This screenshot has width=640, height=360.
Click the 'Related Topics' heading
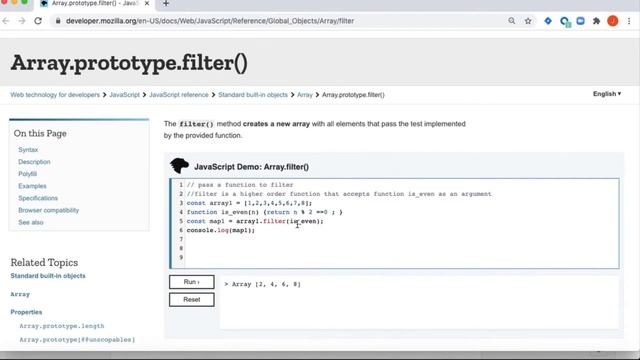click(44, 262)
